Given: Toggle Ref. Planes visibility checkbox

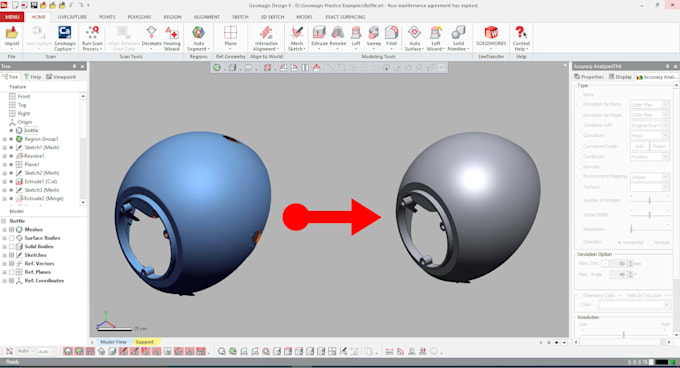Looking at the screenshot, I should [12, 272].
